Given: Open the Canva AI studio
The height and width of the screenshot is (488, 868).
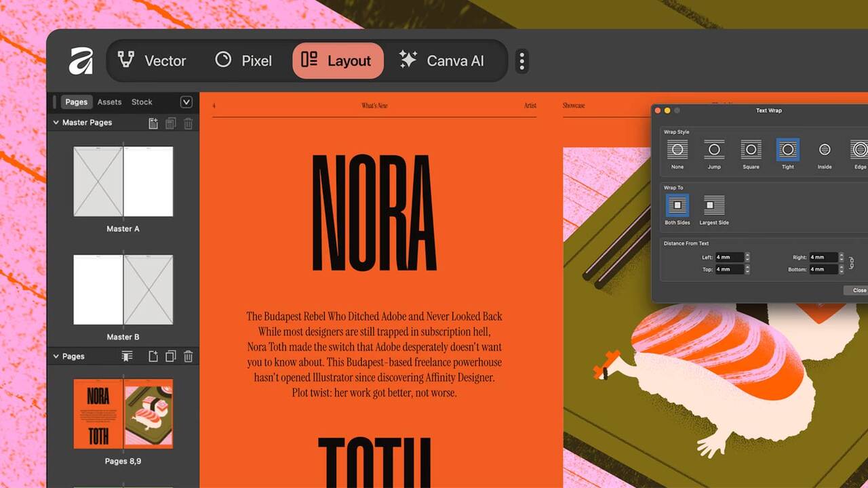Looking at the screenshot, I should (x=441, y=60).
